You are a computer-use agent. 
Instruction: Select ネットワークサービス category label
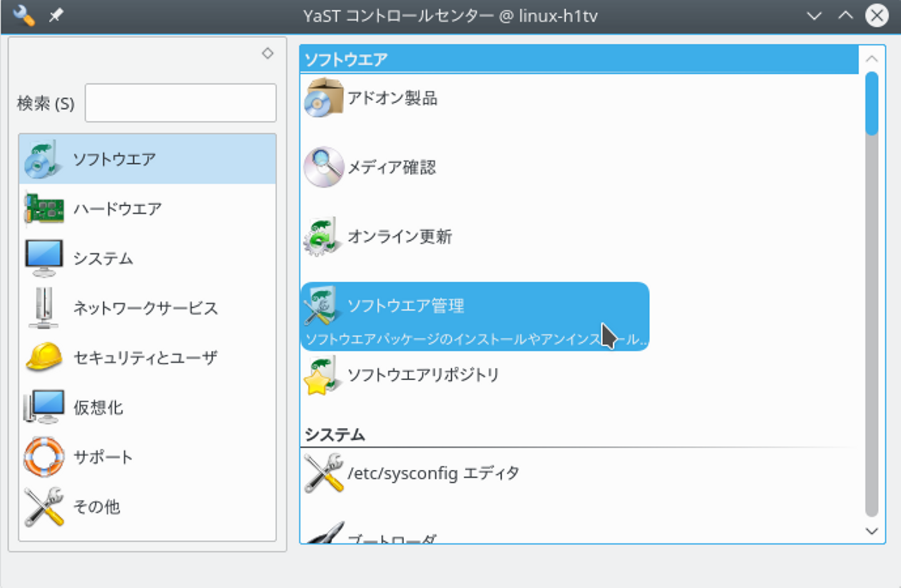146,308
